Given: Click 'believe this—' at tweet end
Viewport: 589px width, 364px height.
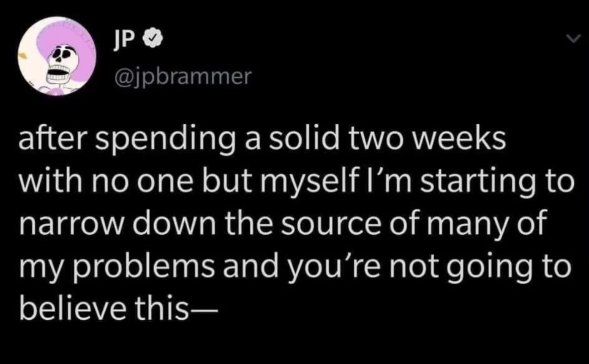Looking at the screenshot, I should point(118,309).
